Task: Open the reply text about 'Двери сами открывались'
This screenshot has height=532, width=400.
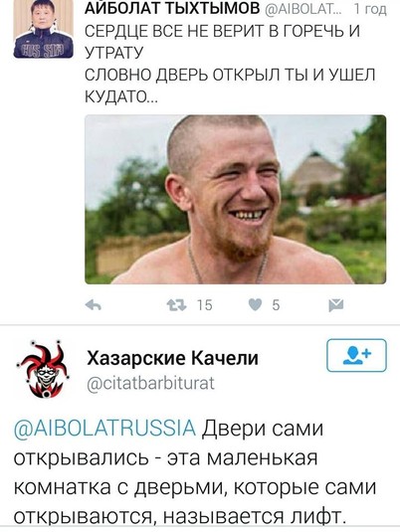Action: pos(195,472)
